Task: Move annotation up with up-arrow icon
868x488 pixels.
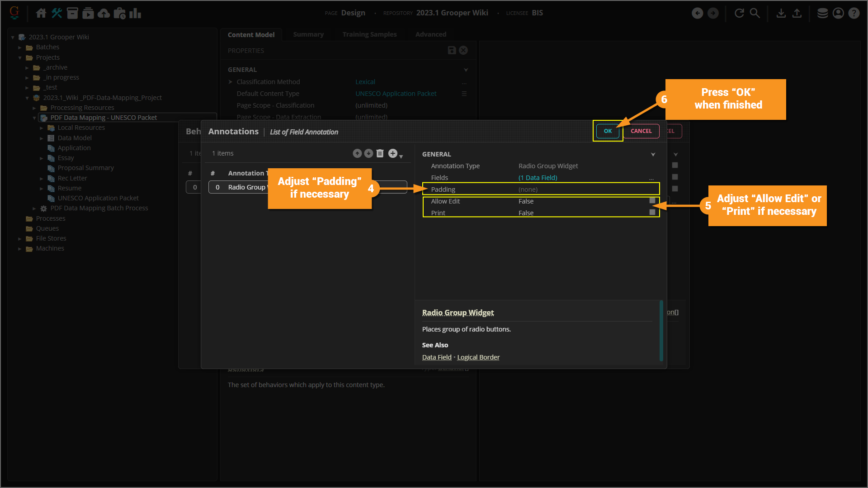Action: (x=357, y=154)
